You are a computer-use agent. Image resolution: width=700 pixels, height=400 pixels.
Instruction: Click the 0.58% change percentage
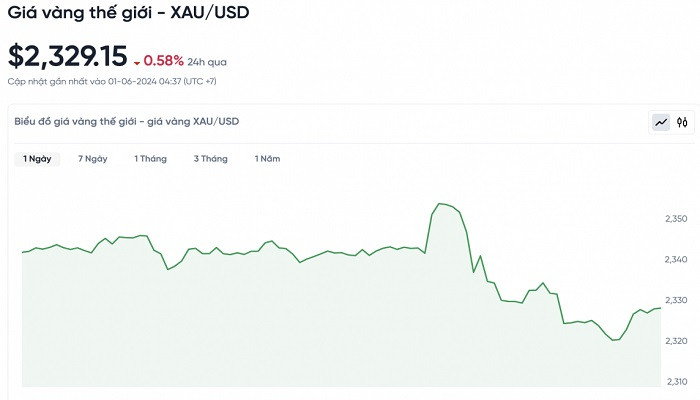click(x=164, y=61)
